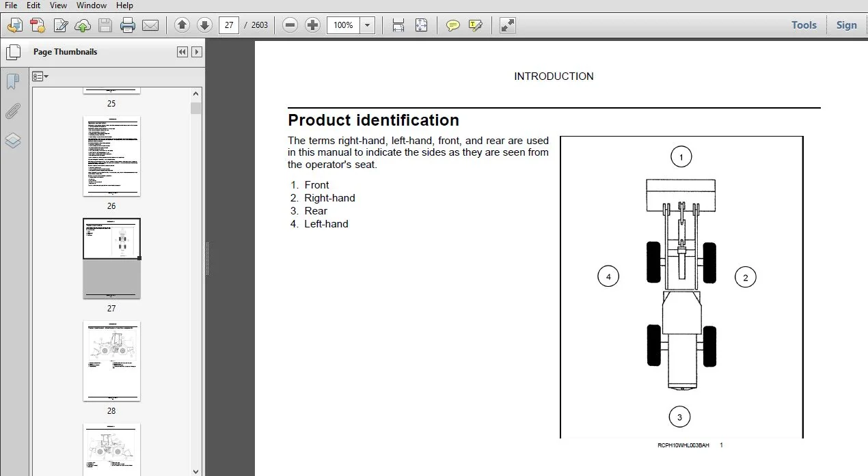Go to next page with down arrow
Viewport: 868px width, 476px height.
204,25
